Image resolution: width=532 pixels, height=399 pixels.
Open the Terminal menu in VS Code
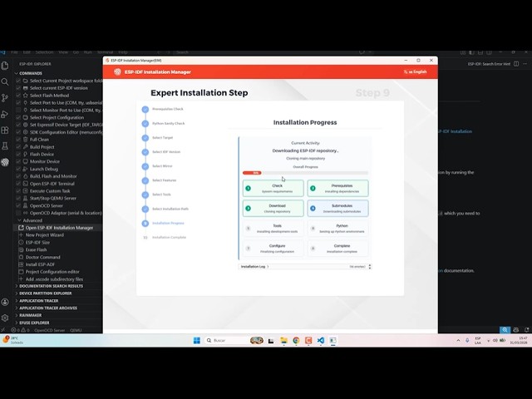tap(105, 52)
